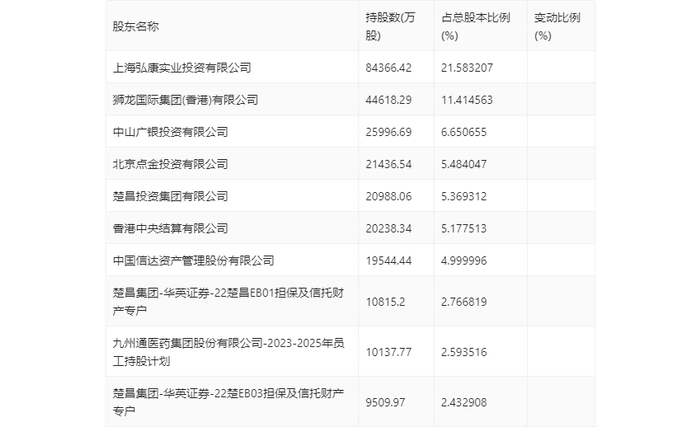The image size is (700, 427).
Task: Select the 22楚EB03担保及信托财产专户 shareholder name
Action: (228, 402)
